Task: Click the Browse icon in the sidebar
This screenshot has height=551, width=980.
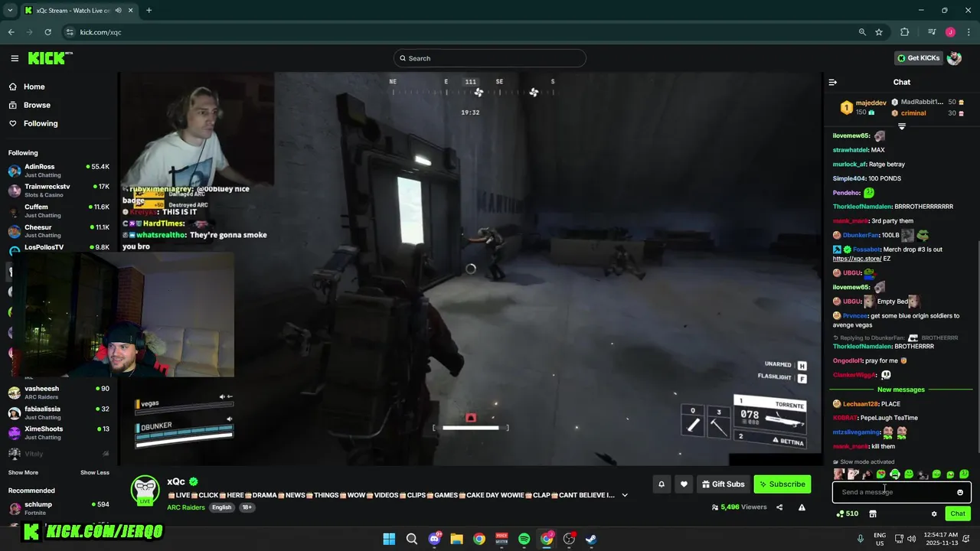Action: click(x=13, y=105)
